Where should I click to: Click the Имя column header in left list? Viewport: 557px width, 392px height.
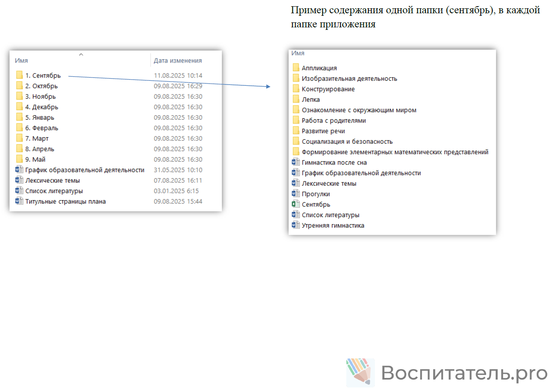pos(22,60)
